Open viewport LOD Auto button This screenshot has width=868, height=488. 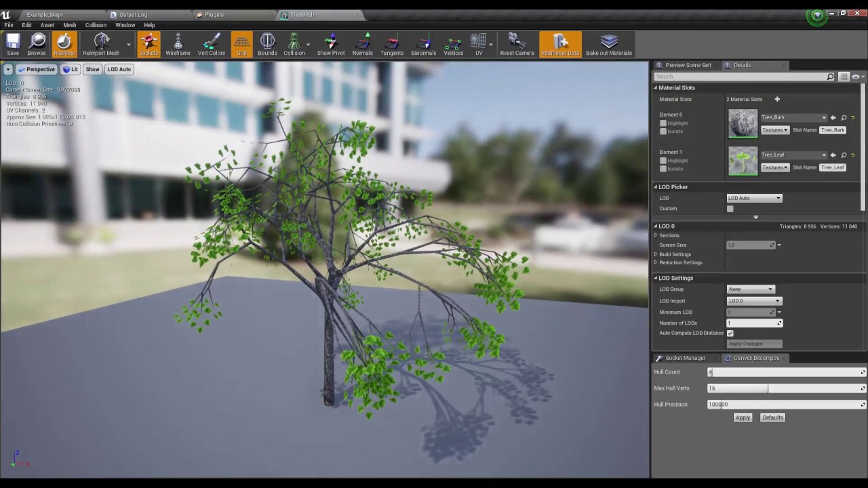119,69
